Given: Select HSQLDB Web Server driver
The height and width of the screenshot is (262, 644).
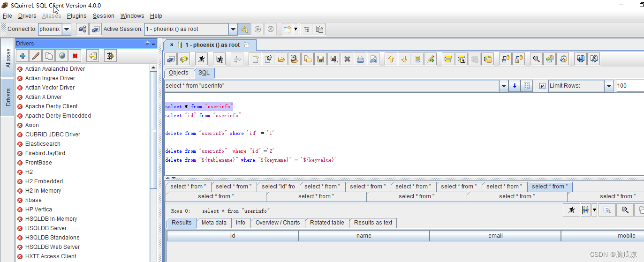Looking at the screenshot, I should [53, 247].
